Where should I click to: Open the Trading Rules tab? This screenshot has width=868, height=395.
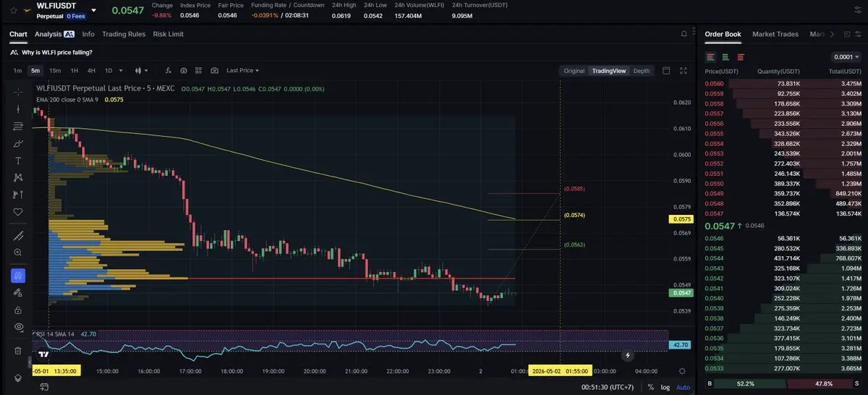[x=124, y=34]
